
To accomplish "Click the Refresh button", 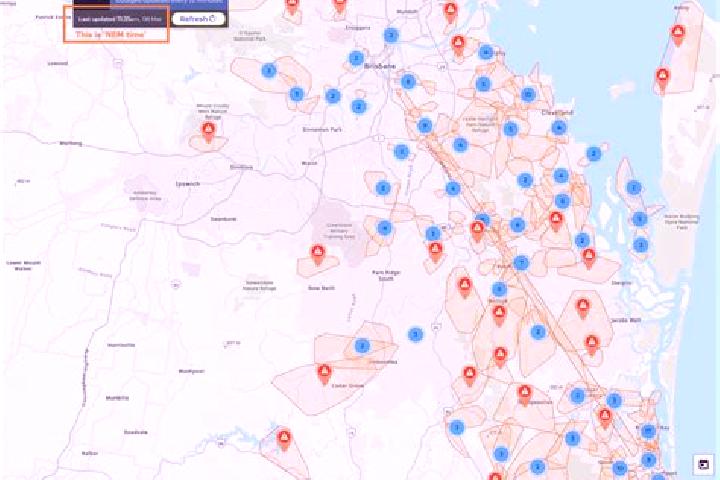I will 199,19.
